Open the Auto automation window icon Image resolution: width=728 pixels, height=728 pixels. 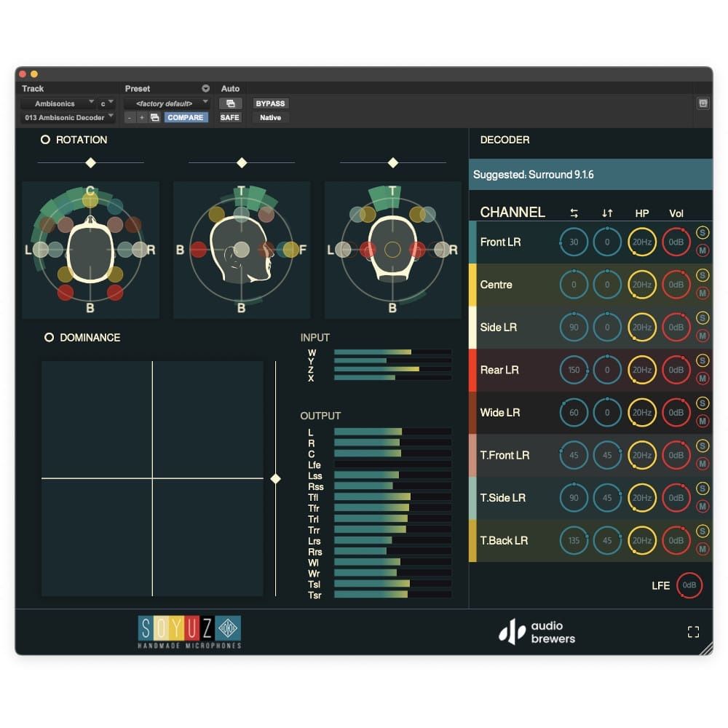tap(230, 103)
